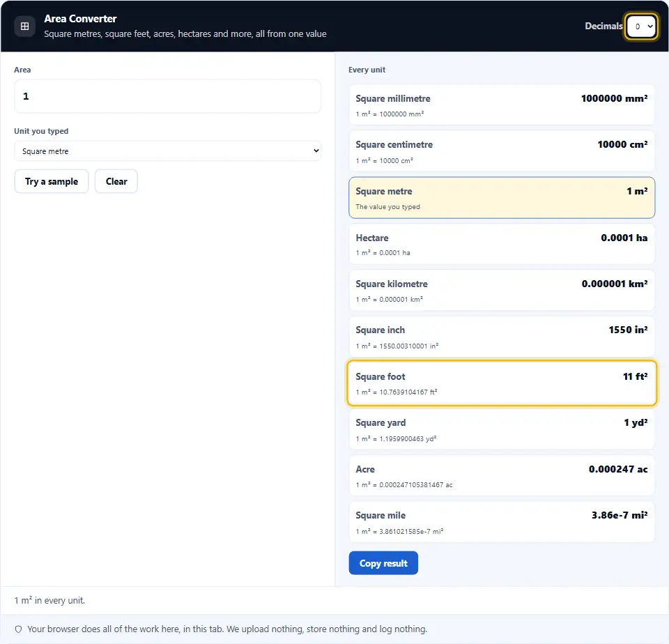Viewport: 669px width, 644px height.
Task: Click the Try a sample button
Action: 52,181
